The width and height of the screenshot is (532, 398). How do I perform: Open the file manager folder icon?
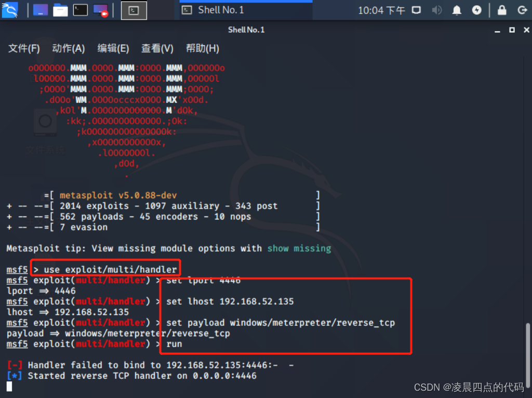tap(60, 10)
